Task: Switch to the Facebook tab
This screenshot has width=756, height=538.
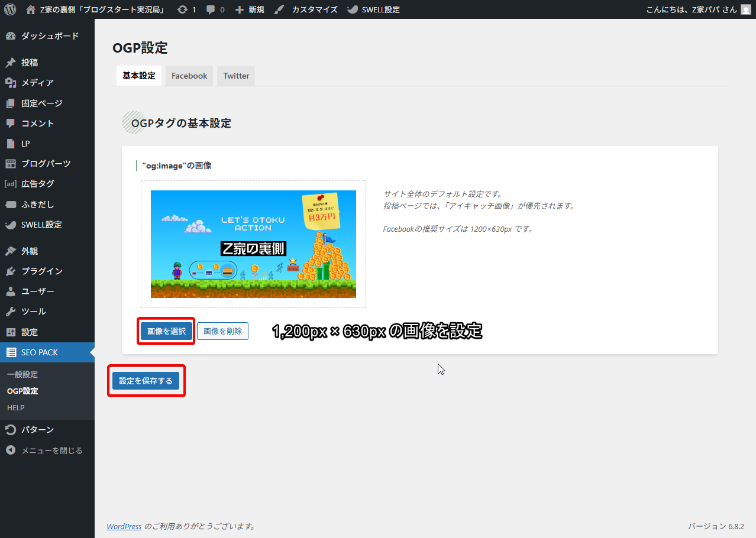Action: point(189,76)
